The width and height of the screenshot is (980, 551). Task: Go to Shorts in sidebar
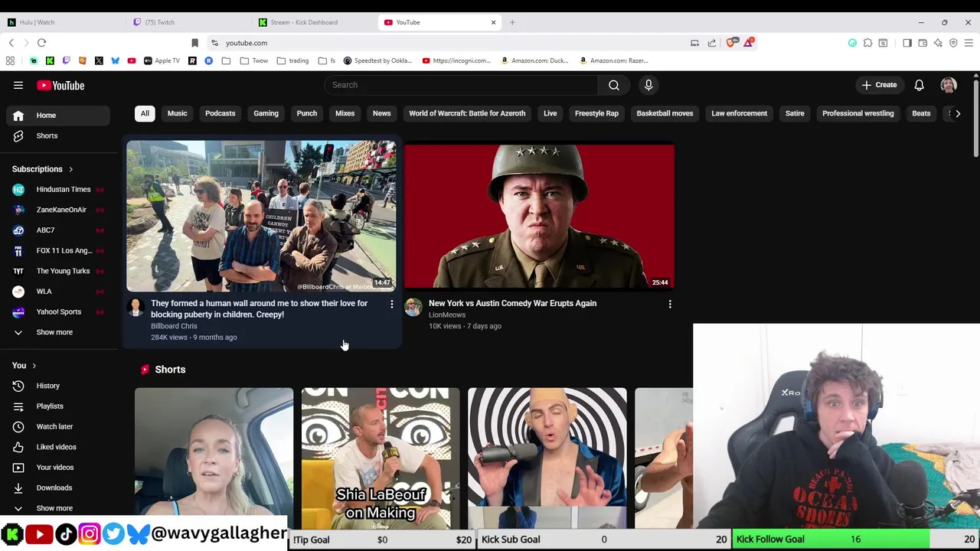coord(58,135)
